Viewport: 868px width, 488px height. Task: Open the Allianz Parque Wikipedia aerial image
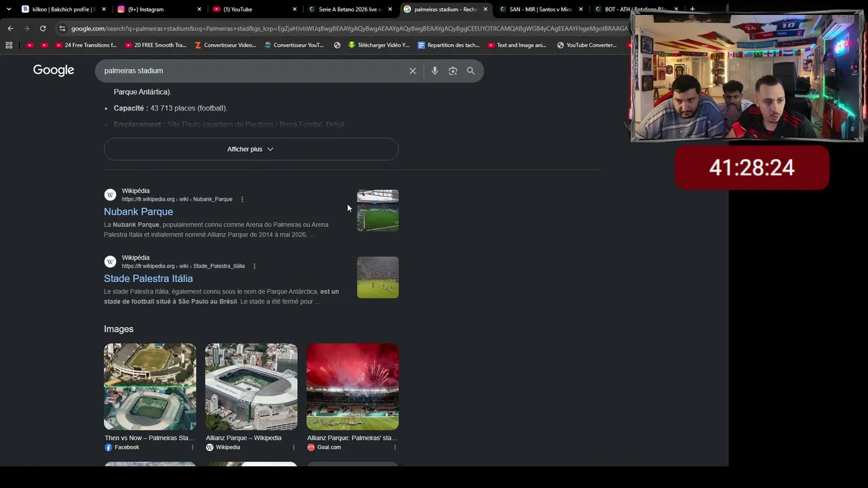coord(251,387)
